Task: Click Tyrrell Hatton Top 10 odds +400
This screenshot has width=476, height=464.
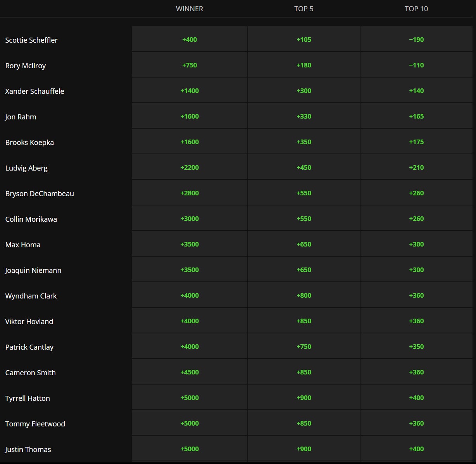Action: pyautogui.click(x=416, y=398)
